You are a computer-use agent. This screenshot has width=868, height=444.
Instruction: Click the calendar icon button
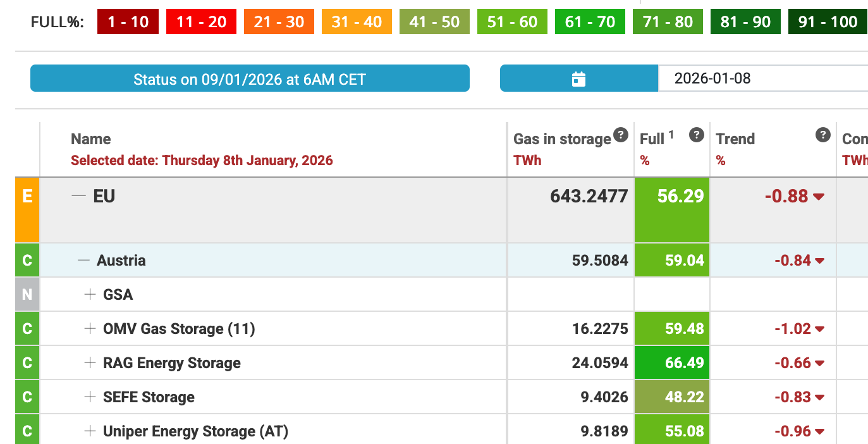578,79
